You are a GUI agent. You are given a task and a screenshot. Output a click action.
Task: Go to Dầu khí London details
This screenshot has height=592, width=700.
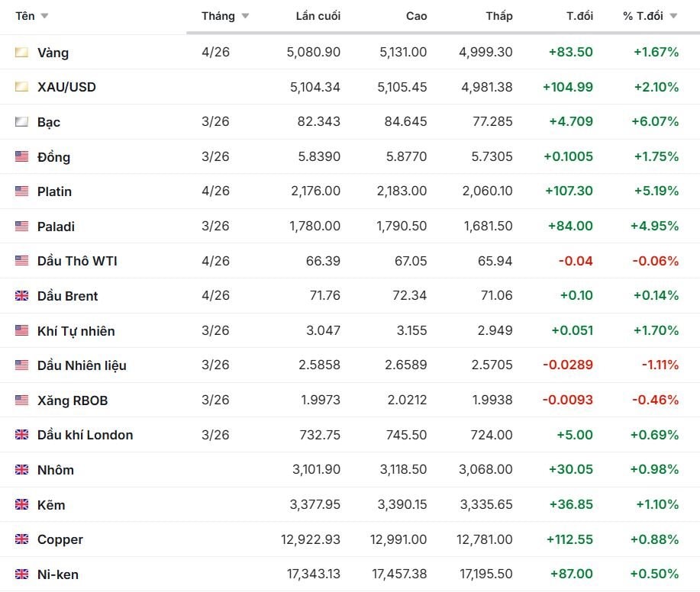coord(85,435)
